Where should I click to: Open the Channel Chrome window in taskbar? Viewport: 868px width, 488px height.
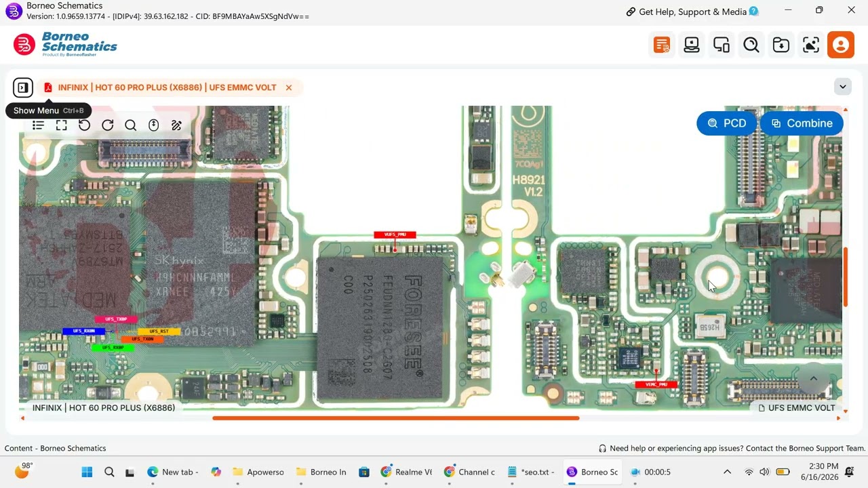click(x=470, y=472)
